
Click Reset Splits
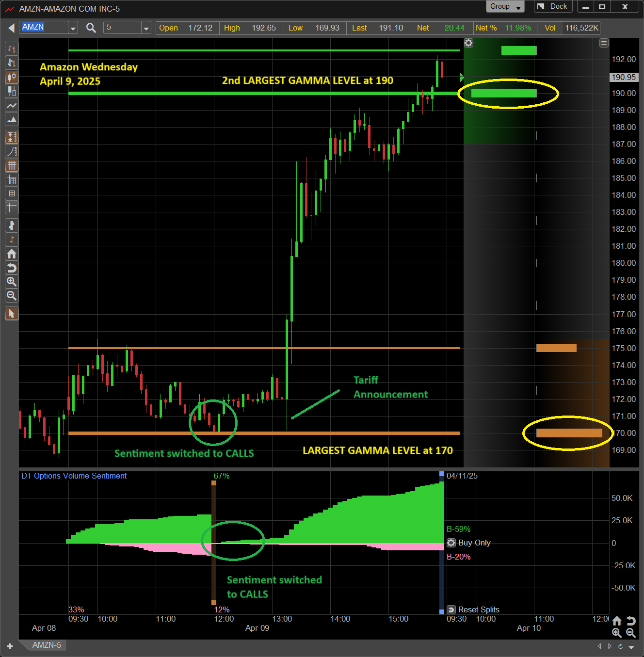(x=479, y=609)
